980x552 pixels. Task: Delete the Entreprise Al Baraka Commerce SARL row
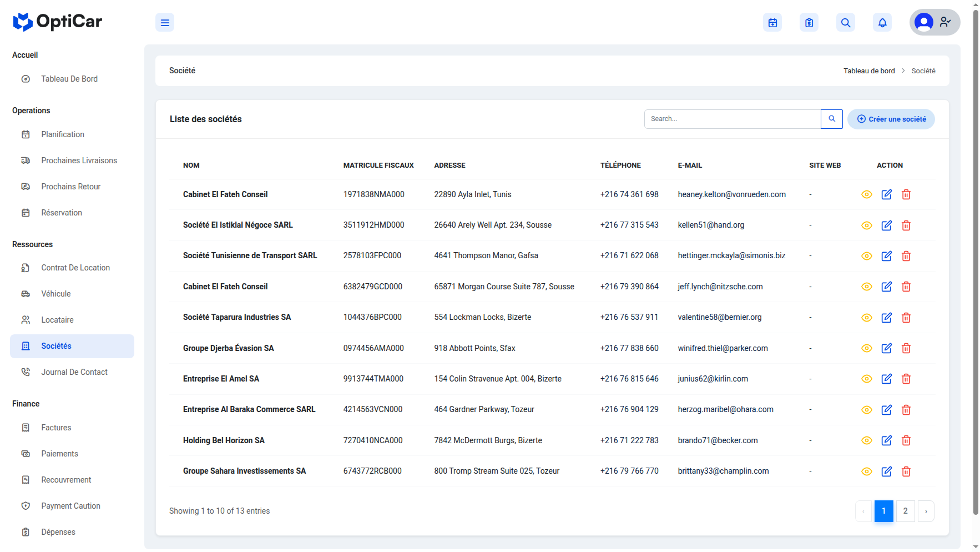point(906,410)
